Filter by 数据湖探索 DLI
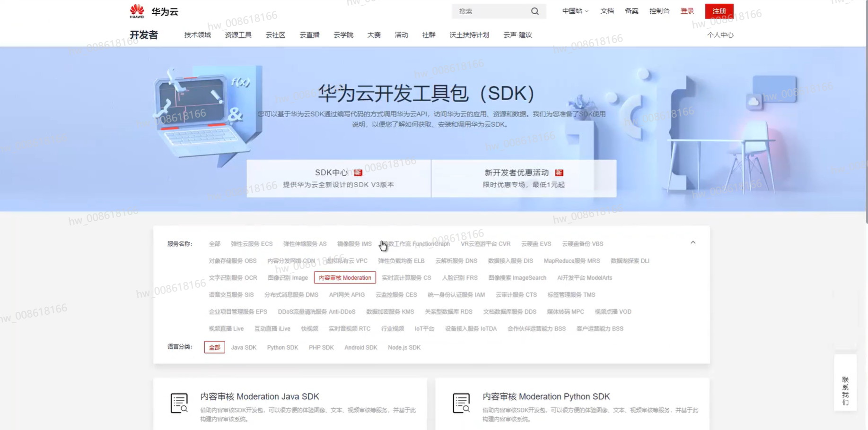Image resolution: width=868 pixels, height=430 pixels. (x=630, y=261)
